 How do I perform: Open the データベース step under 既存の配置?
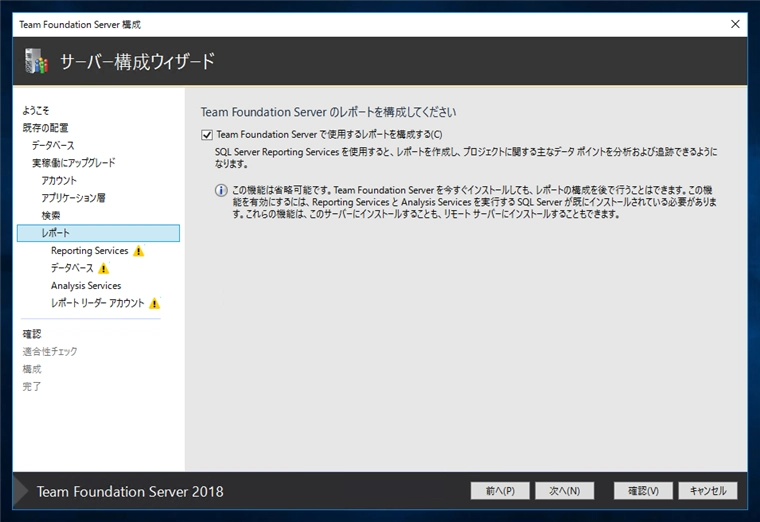(53, 145)
